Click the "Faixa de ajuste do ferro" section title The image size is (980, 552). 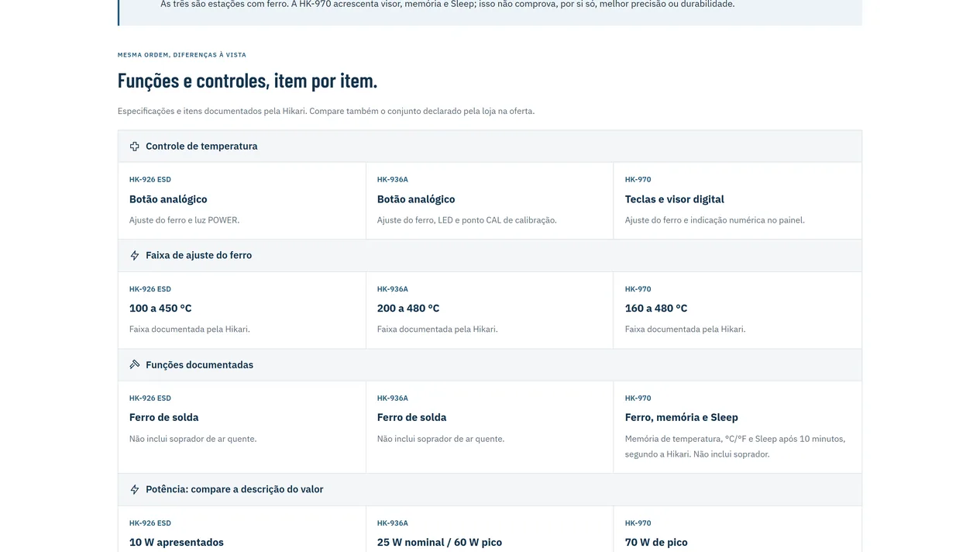[x=198, y=256]
